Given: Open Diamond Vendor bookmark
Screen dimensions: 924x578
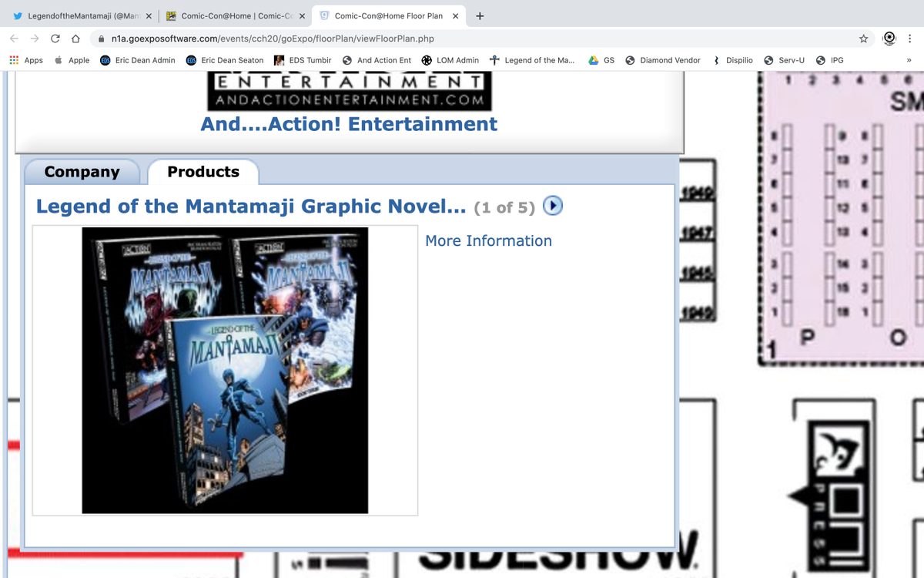Looking at the screenshot, I should [663, 60].
